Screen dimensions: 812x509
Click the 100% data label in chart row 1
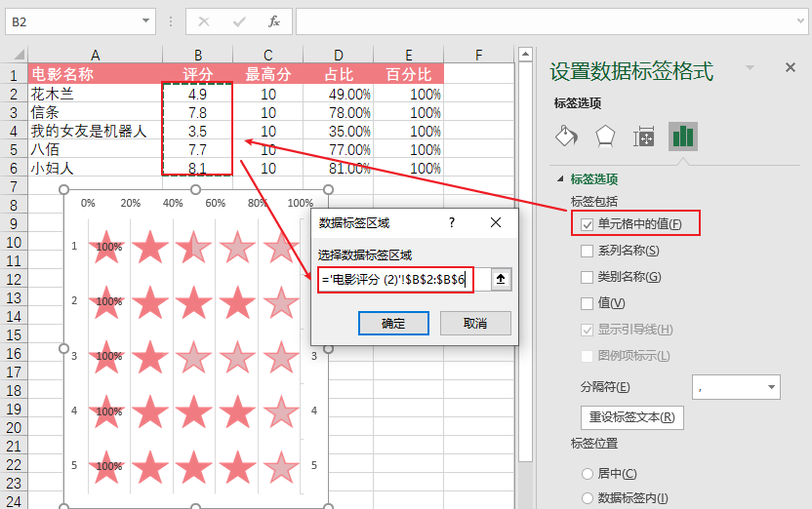coord(109,247)
